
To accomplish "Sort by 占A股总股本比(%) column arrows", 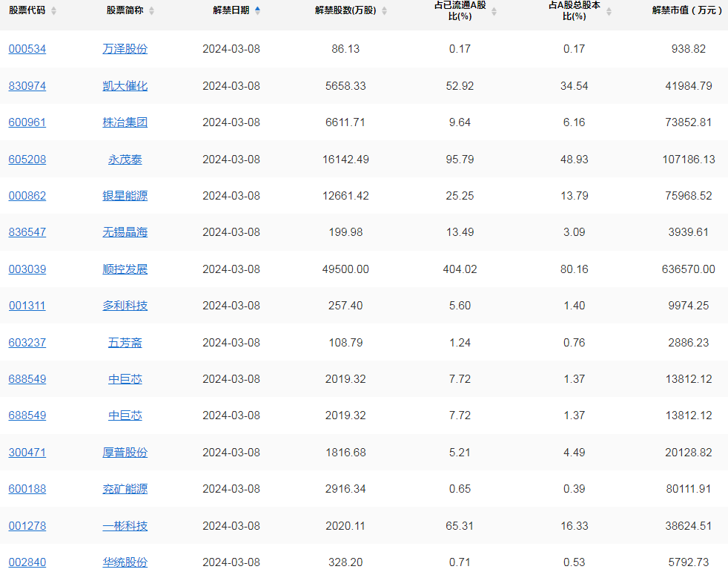I will click(609, 12).
